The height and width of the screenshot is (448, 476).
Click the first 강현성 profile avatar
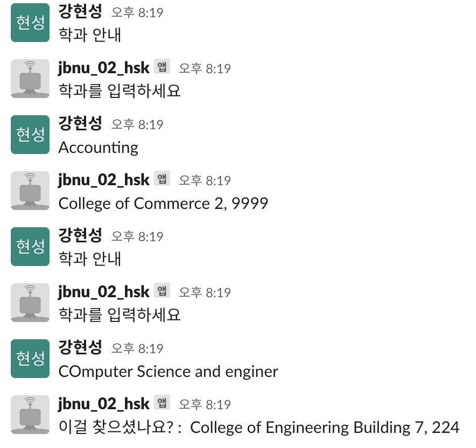click(30, 23)
